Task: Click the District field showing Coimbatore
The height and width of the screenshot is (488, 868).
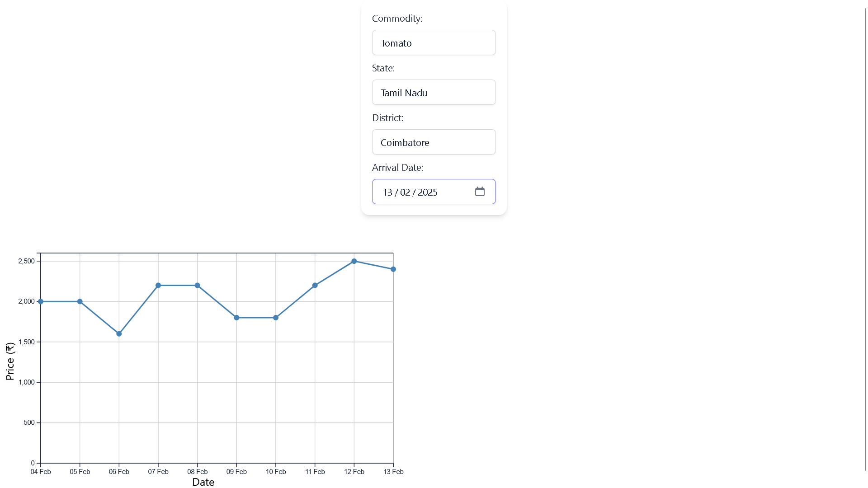Action: pos(434,142)
